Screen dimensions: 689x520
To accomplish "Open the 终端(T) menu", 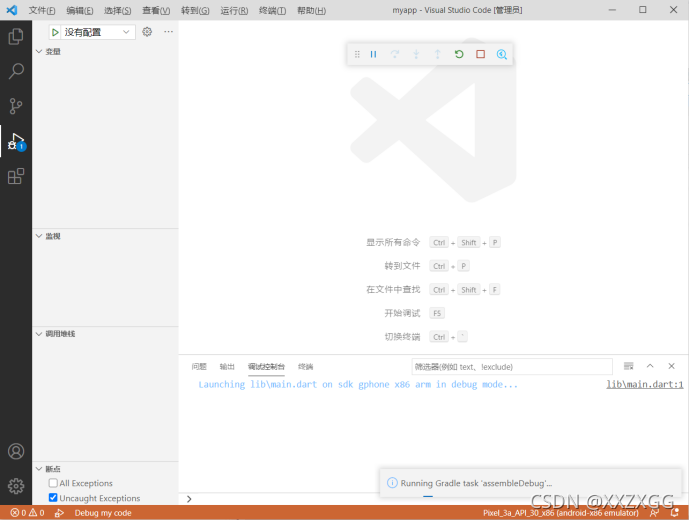I will pyautogui.click(x=272, y=10).
